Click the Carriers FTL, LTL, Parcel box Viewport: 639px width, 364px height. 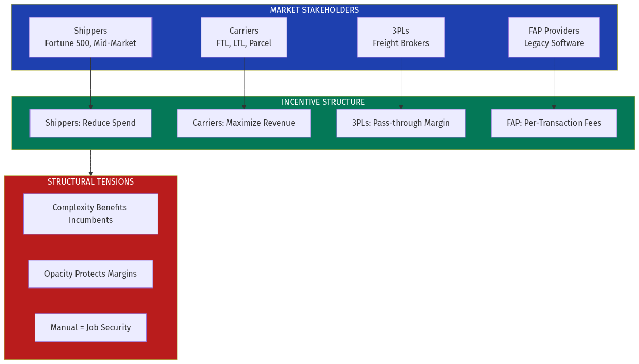(244, 37)
